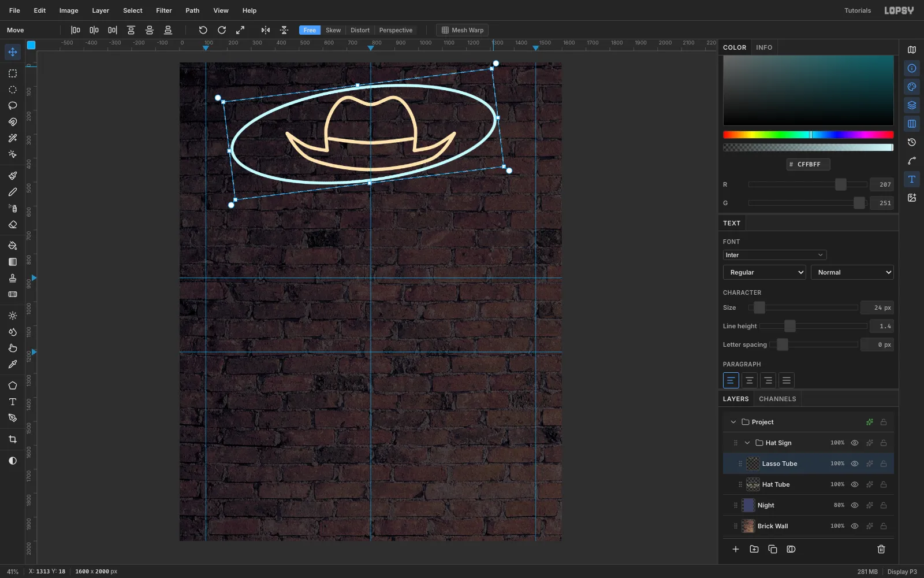Select center paragraph alignment
This screenshot has height=578, width=924.
[x=750, y=380]
